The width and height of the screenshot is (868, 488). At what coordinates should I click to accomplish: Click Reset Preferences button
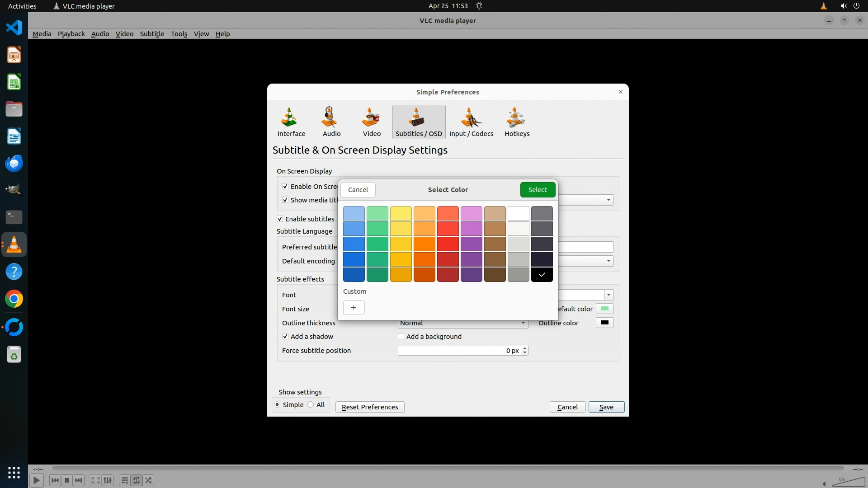369,407
